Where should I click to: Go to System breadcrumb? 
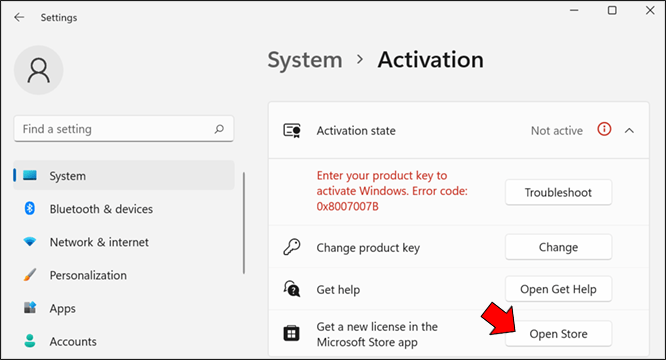305,60
